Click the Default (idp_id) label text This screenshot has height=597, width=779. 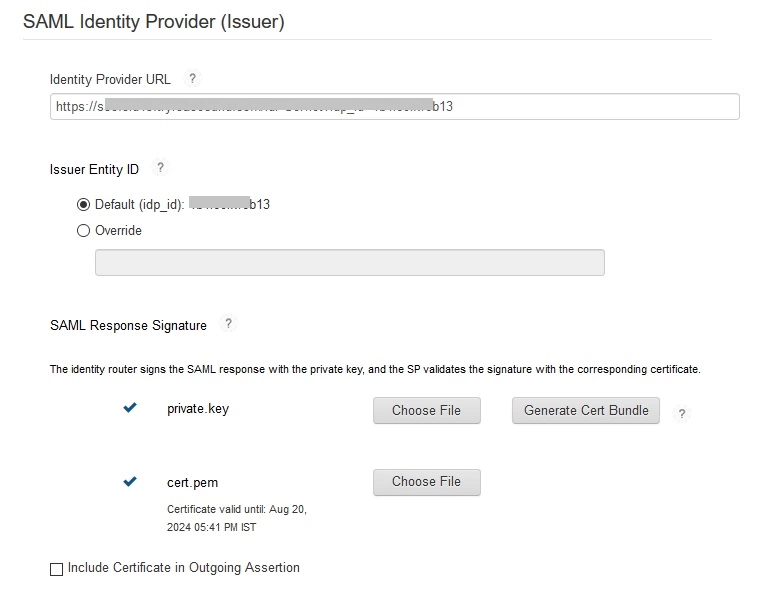click(140, 205)
